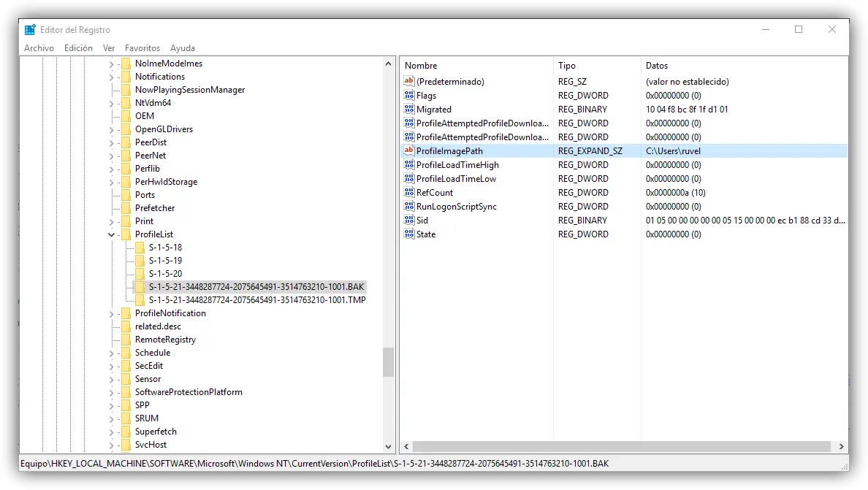Screen dimensions: 868x490
Task: Click the RemoteRegistry folder icon
Action: tap(126, 339)
